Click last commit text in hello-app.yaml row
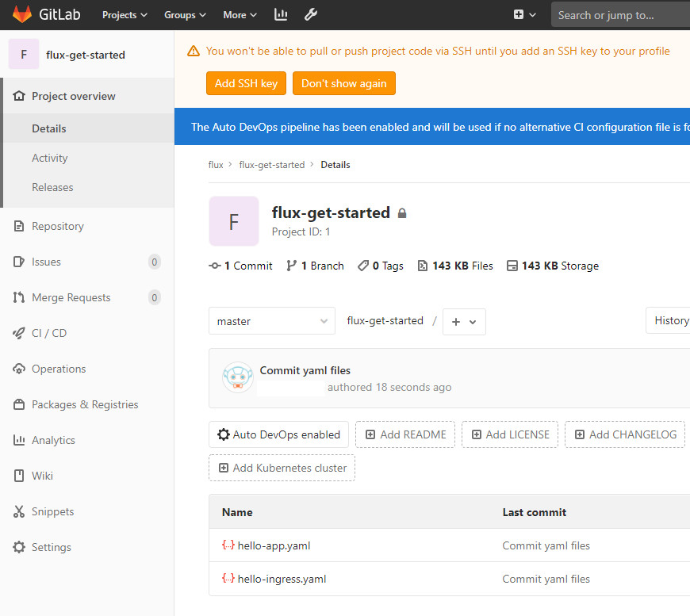690x616 pixels. click(546, 545)
